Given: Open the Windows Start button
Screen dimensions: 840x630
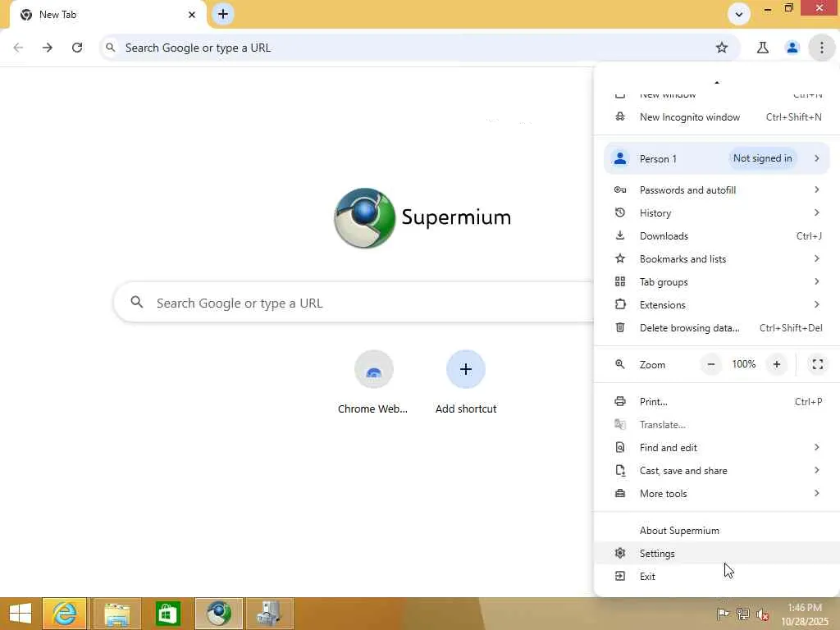Looking at the screenshot, I should pyautogui.click(x=21, y=614).
